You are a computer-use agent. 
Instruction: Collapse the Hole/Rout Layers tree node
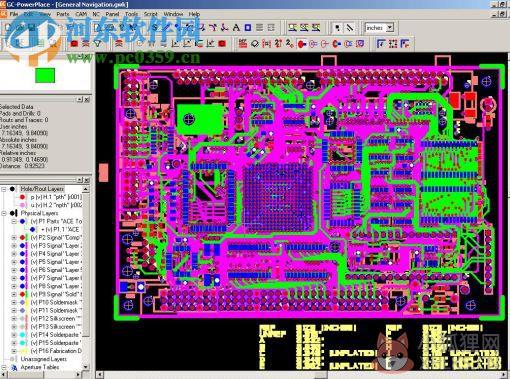4,189
